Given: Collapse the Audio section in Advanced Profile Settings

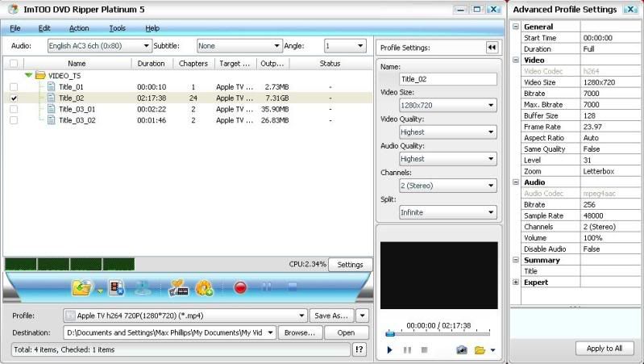Looking at the screenshot, I should (x=516, y=182).
